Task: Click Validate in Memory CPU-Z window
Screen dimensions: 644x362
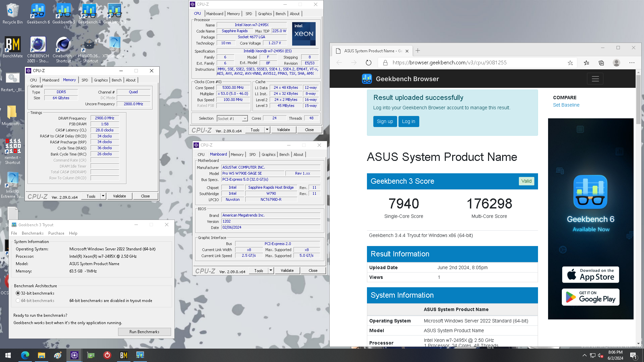Action: 119,196
